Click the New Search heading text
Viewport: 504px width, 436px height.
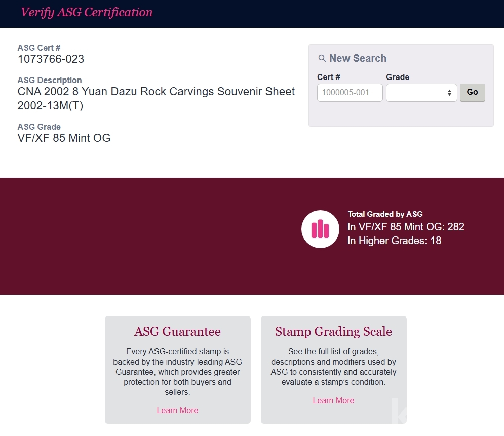point(358,58)
